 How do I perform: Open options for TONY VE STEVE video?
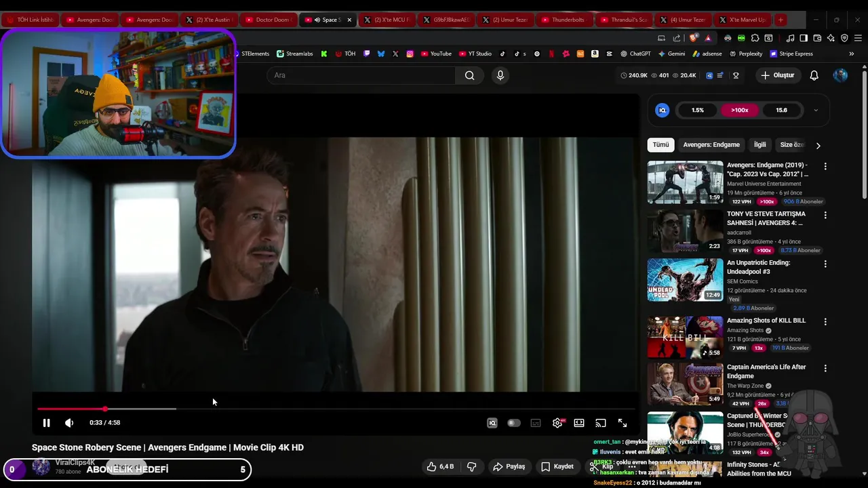[x=825, y=215]
